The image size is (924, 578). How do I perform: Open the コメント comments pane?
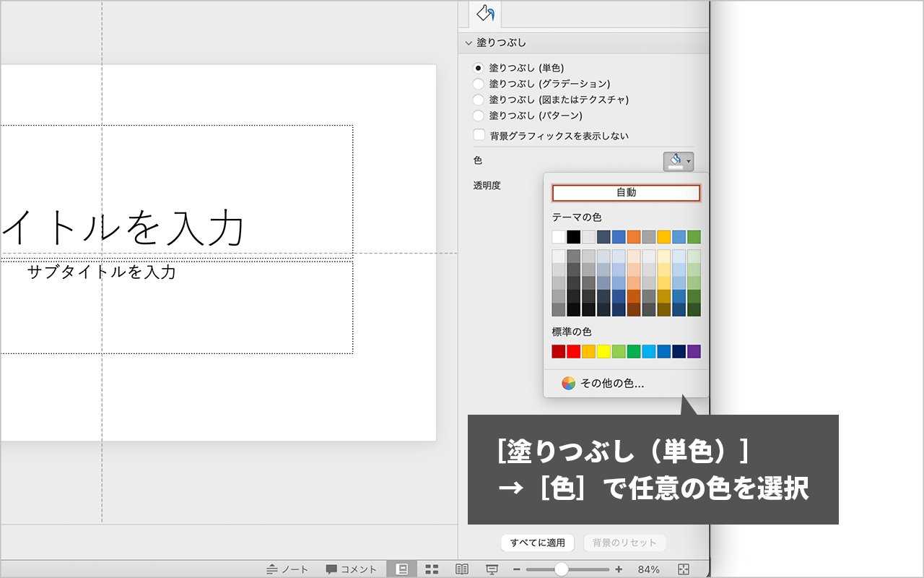tap(352, 569)
